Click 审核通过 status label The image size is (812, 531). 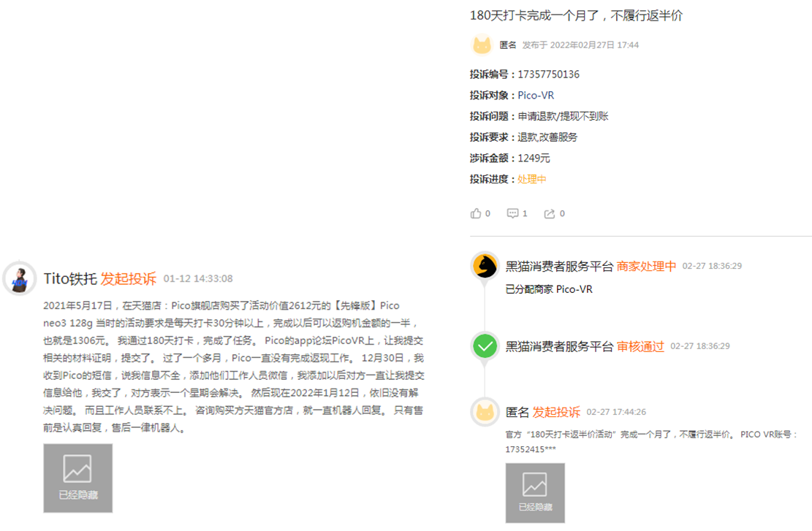click(x=640, y=346)
